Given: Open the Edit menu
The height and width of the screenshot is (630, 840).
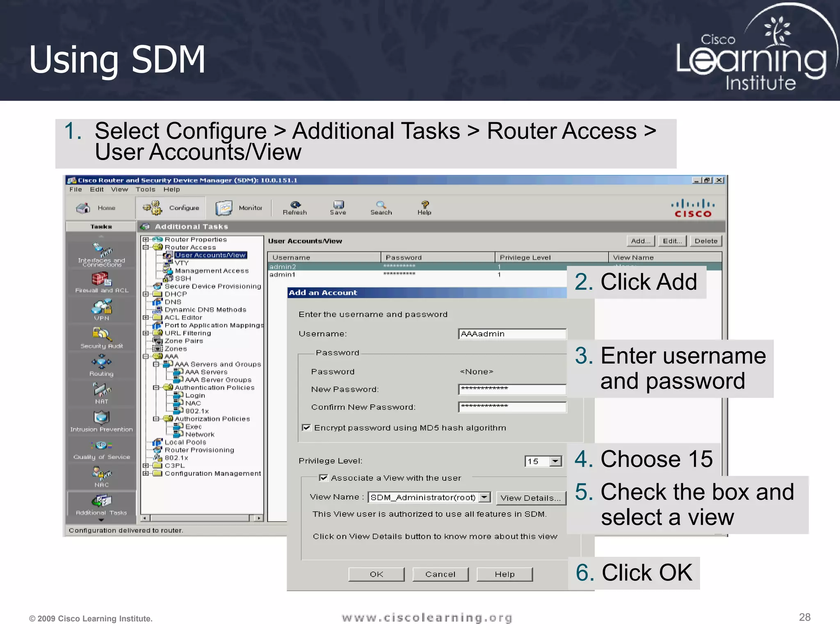Looking at the screenshot, I should point(97,189).
